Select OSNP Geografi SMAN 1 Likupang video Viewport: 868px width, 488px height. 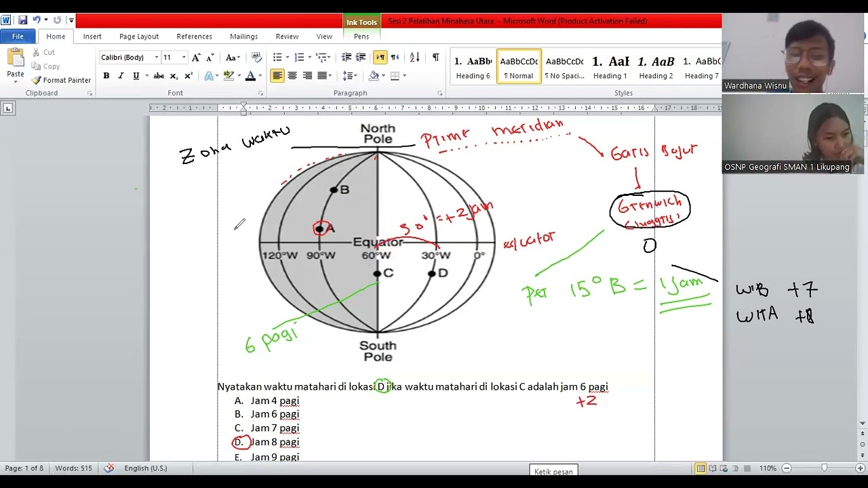tap(795, 134)
